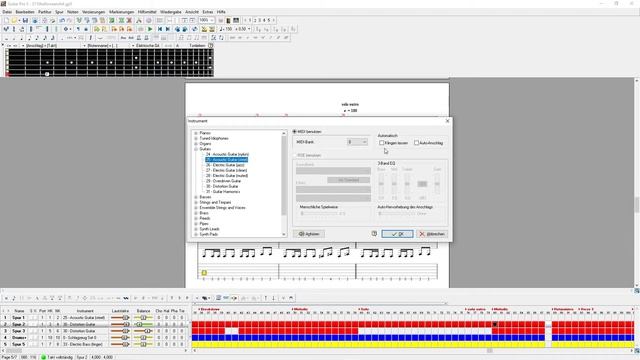Select the Drums track row name
Image resolution: width=640 pixels, height=360 pixels.
point(18,338)
